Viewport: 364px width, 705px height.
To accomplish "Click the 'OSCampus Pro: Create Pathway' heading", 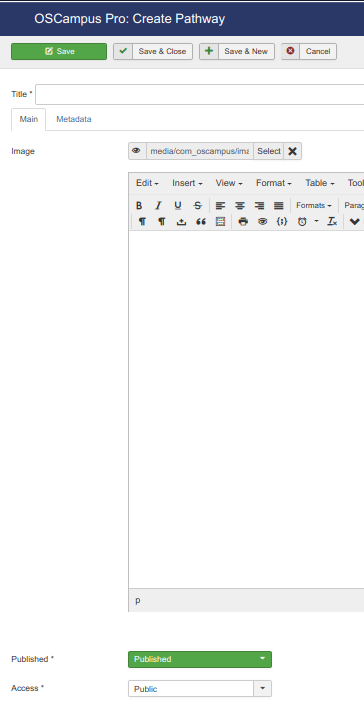I will [x=129, y=19].
